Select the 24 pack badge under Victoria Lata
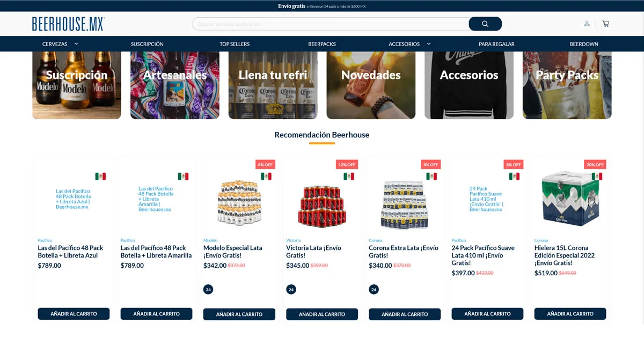Screen dimensions: 644x338 [291, 289]
